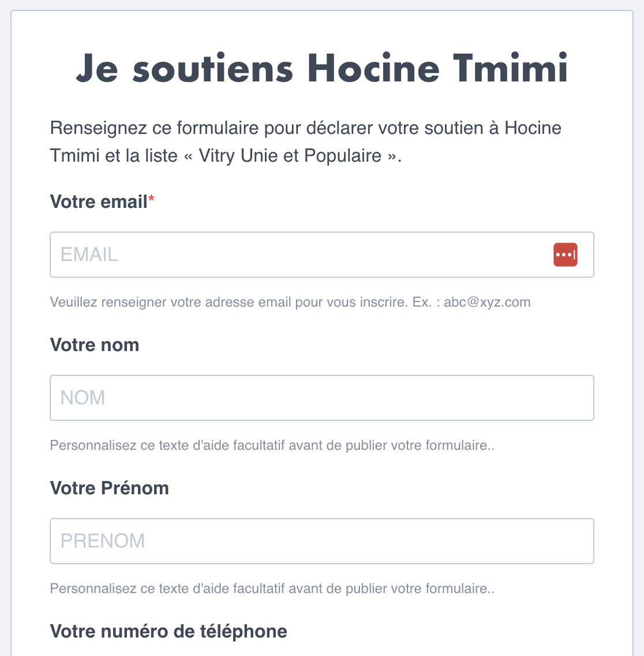Click the red required asterisk after email
This screenshot has height=656, width=644.
click(x=152, y=199)
